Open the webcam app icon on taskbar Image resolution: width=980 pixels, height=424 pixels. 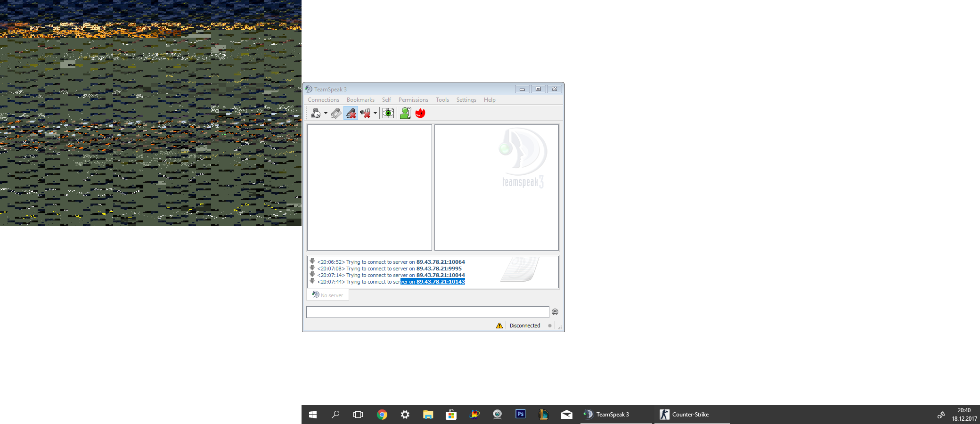(497, 415)
